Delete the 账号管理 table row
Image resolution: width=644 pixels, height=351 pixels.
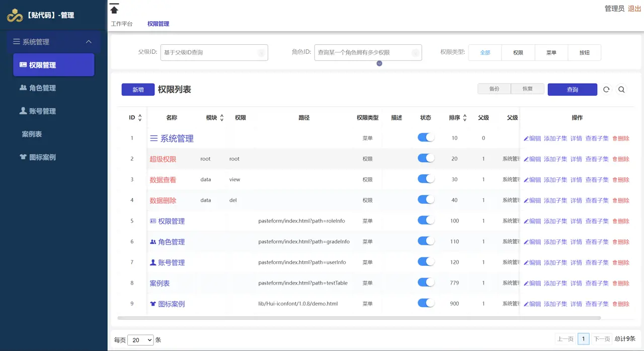(621, 262)
